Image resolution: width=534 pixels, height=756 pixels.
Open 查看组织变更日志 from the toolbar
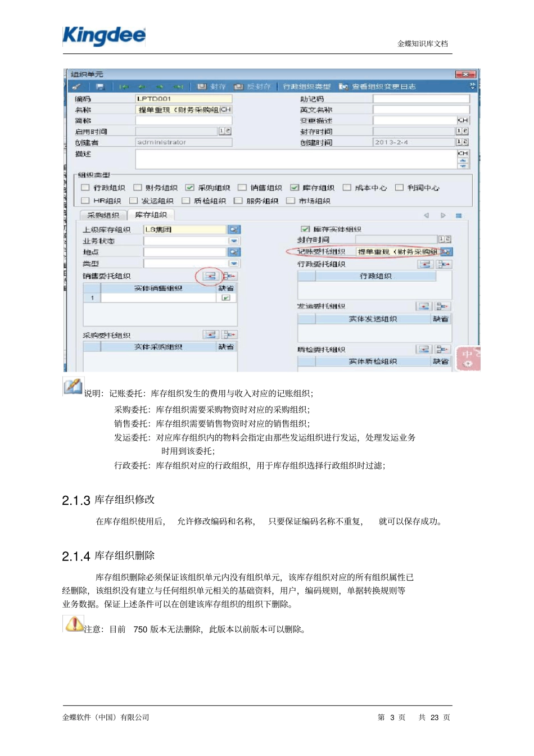click(378, 87)
